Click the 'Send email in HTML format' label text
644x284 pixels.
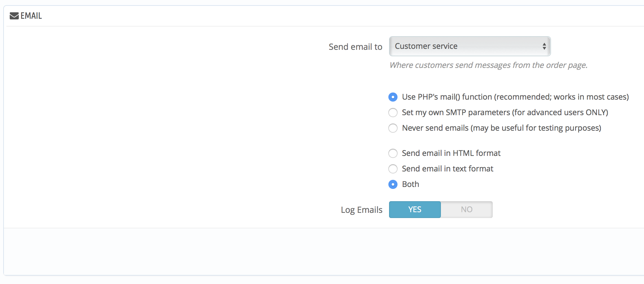[451, 153]
